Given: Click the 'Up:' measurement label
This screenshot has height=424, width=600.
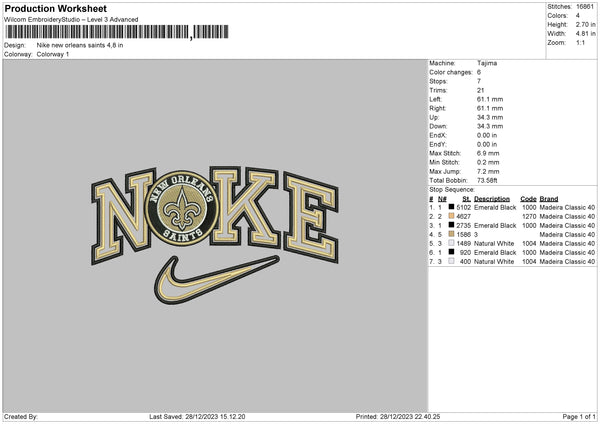Looking at the screenshot, I should [x=434, y=117].
